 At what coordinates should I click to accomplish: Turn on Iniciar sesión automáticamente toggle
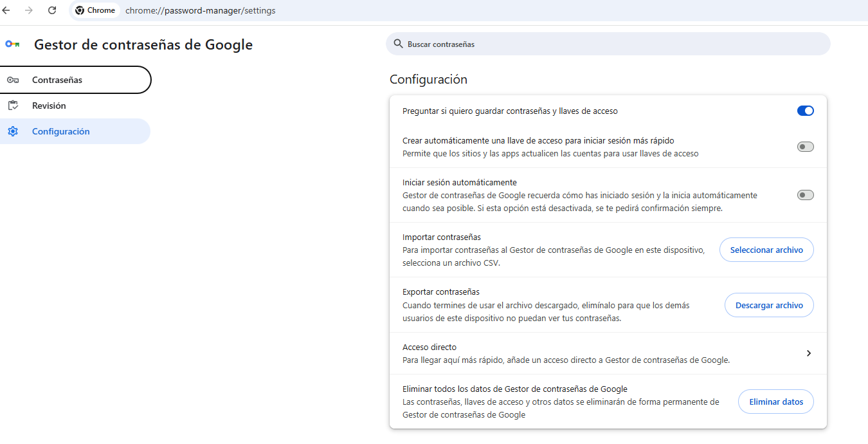[x=806, y=195]
